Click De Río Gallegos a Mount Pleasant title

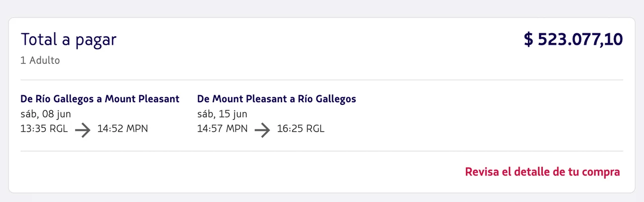click(100, 99)
